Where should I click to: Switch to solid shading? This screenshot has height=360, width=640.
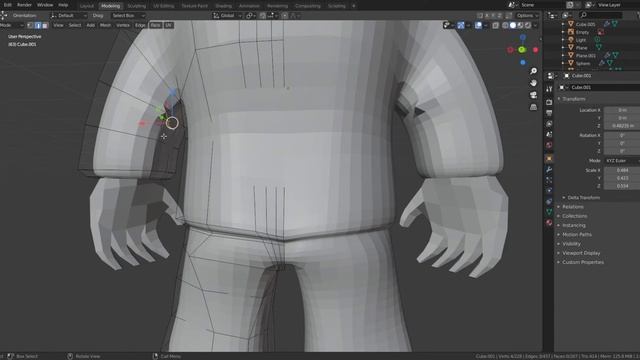tap(513, 25)
